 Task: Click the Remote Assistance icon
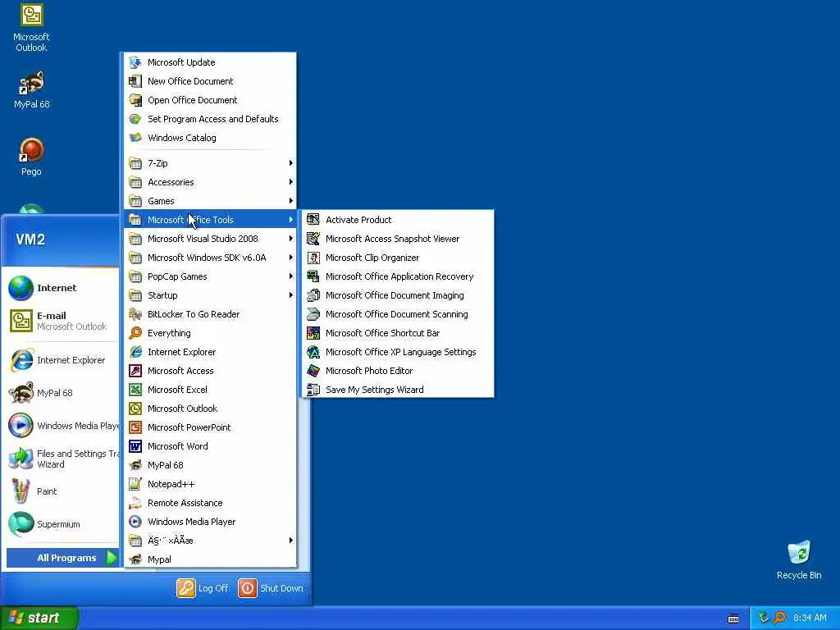coord(135,503)
